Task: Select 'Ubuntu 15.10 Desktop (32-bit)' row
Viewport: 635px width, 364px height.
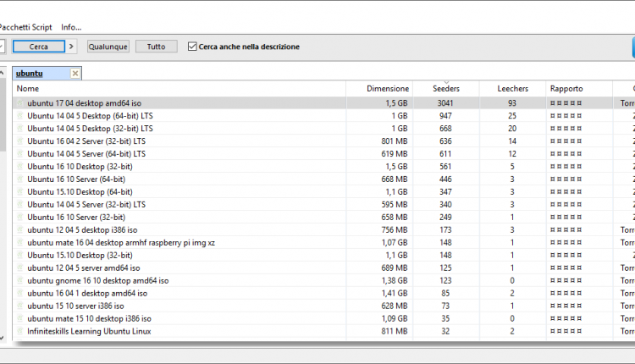Action: (323, 255)
